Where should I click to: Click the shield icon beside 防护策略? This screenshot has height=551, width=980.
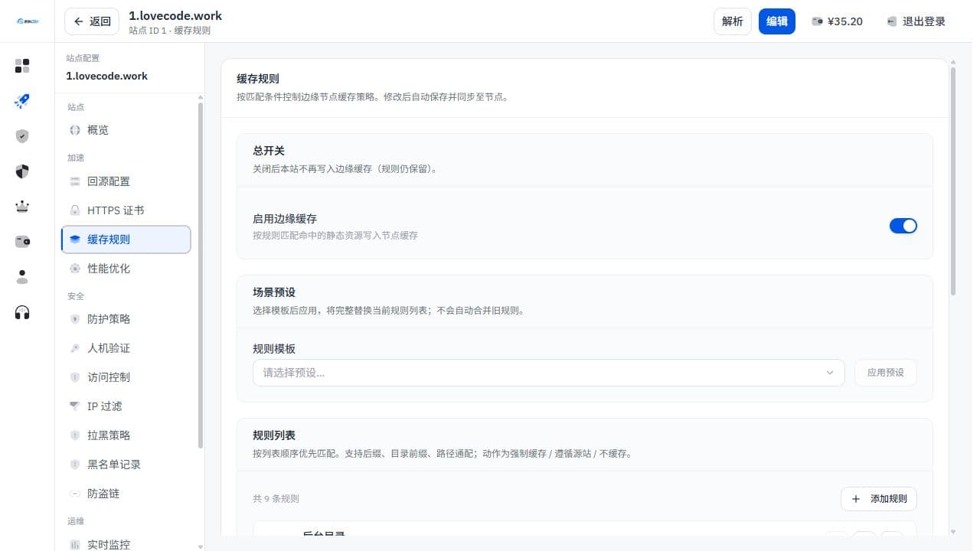coord(75,319)
